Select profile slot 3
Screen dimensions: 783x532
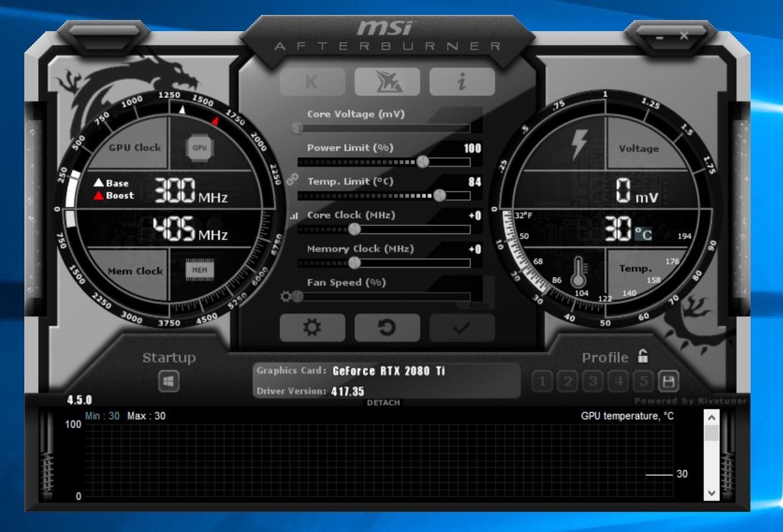coord(593,381)
